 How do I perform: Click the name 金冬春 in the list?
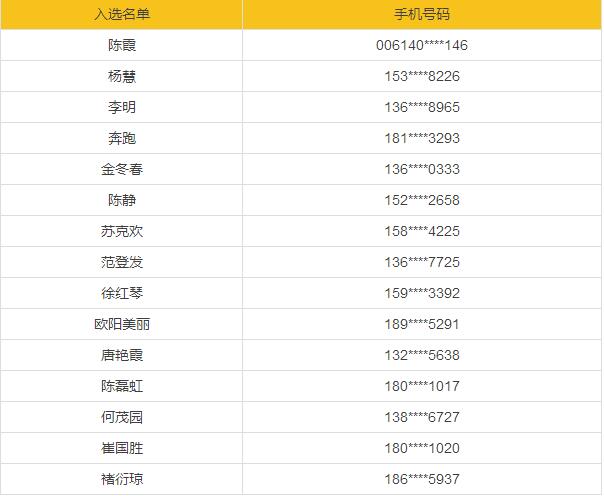coord(121,169)
